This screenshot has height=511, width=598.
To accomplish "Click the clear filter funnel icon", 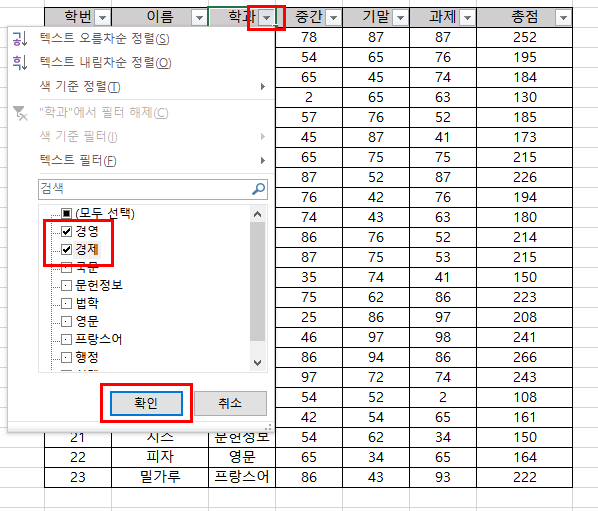I will pyautogui.click(x=20, y=113).
